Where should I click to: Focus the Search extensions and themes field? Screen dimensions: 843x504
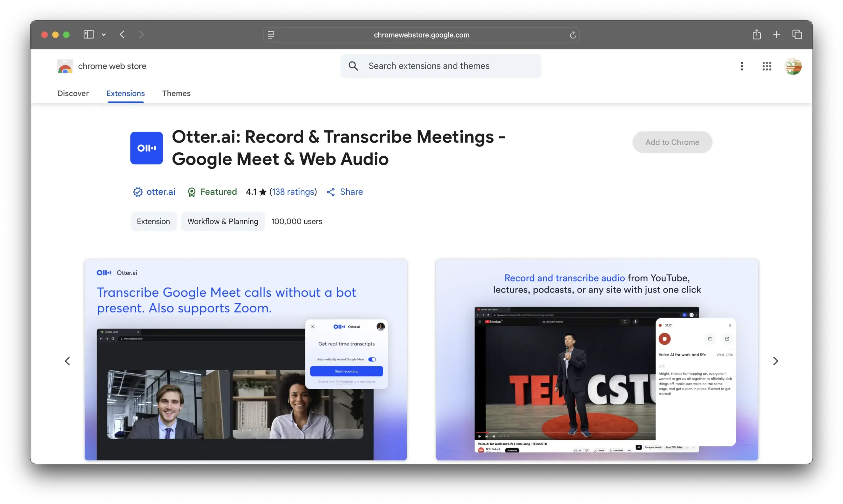441,66
